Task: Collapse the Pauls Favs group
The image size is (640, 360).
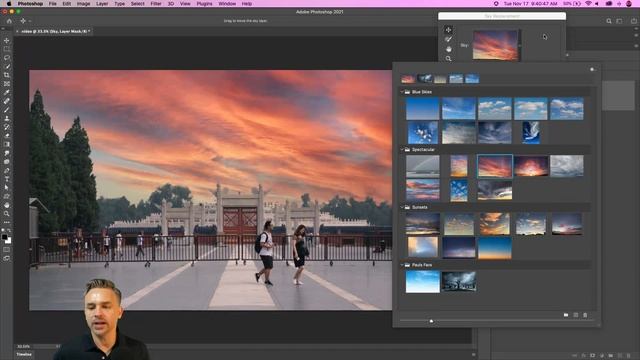Action: coord(402,265)
